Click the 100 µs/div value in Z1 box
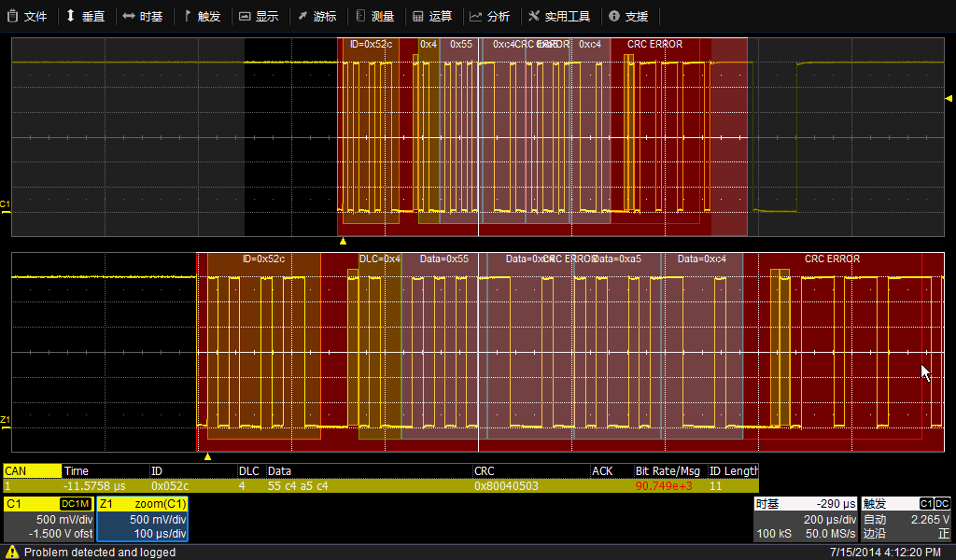 pyautogui.click(x=161, y=534)
